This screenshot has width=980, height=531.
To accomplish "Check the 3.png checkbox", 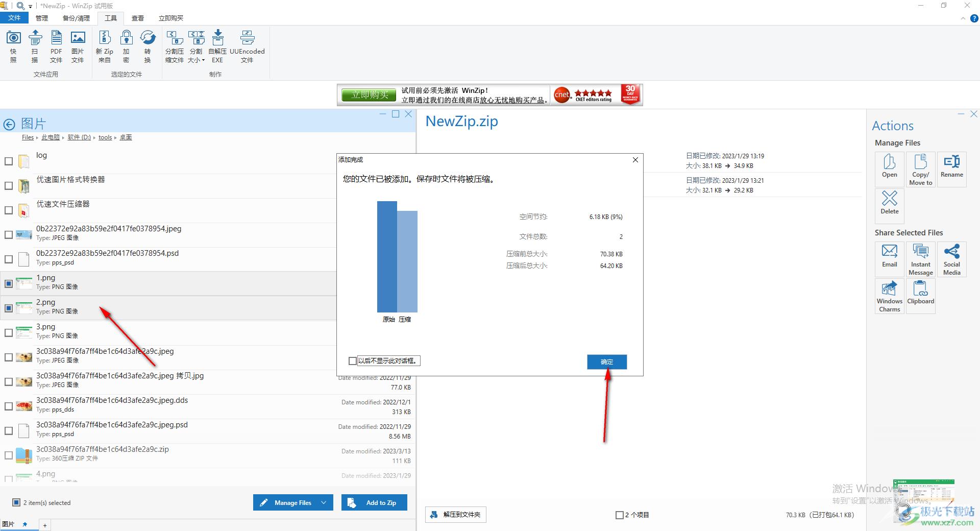I will pos(9,333).
